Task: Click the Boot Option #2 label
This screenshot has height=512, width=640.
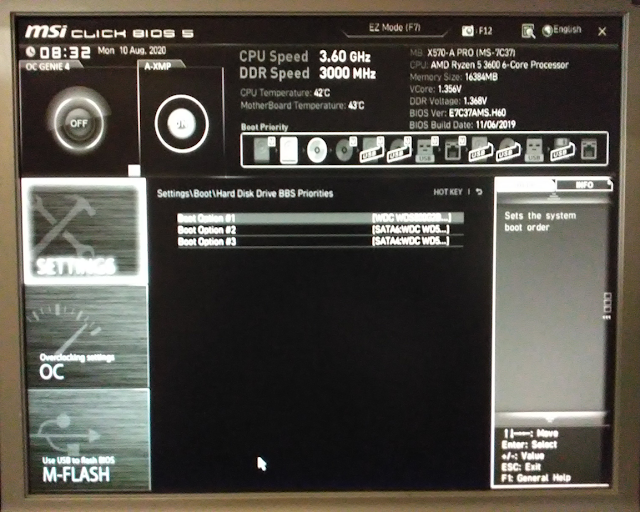Action: pyautogui.click(x=207, y=230)
